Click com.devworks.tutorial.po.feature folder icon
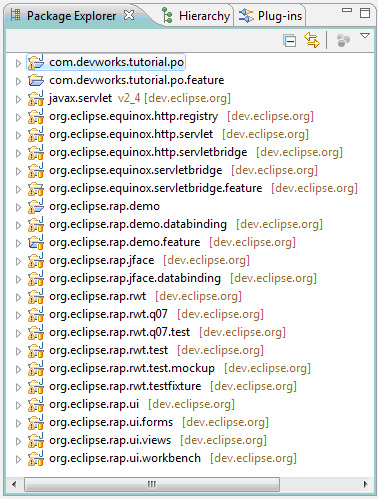This screenshot has height=499, width=378. [x=36, y=80]
